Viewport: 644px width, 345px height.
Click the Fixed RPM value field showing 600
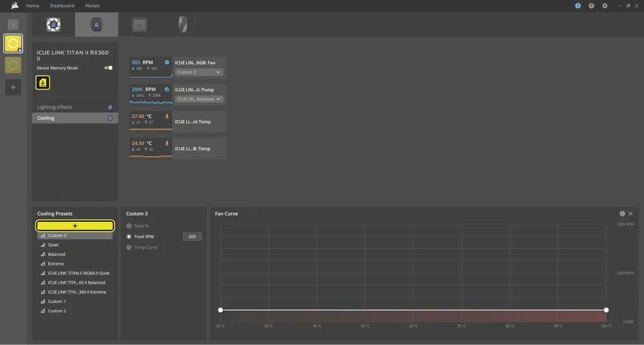(192, 237)
